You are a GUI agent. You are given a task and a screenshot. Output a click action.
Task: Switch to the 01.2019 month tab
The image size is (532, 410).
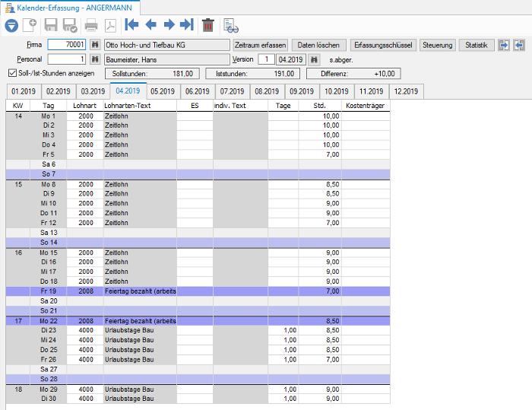[x=24, y=91]
